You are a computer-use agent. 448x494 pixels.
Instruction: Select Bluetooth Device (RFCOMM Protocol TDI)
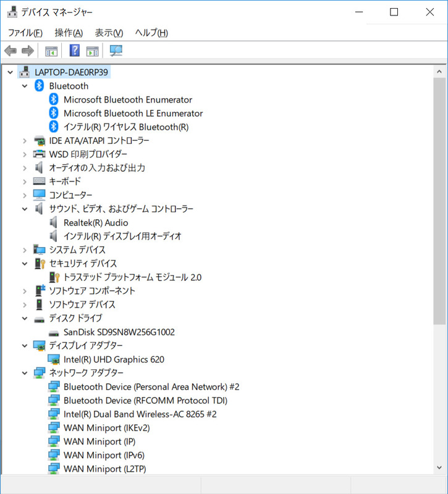[x=145, y=400]
